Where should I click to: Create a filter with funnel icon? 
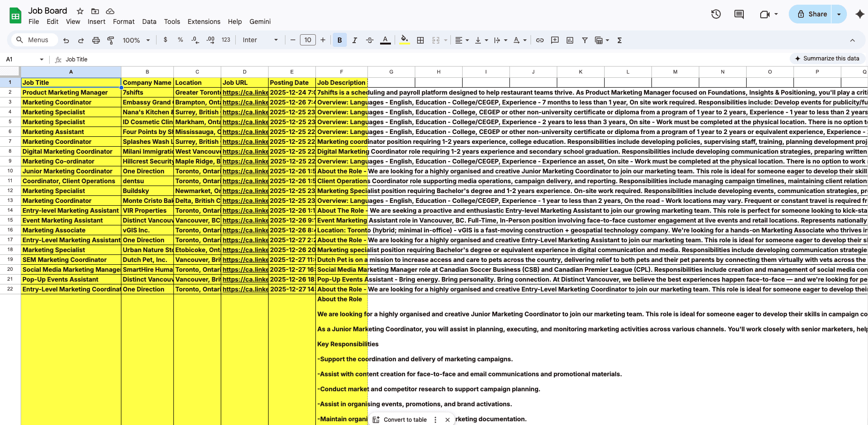(x=585, y=40)
